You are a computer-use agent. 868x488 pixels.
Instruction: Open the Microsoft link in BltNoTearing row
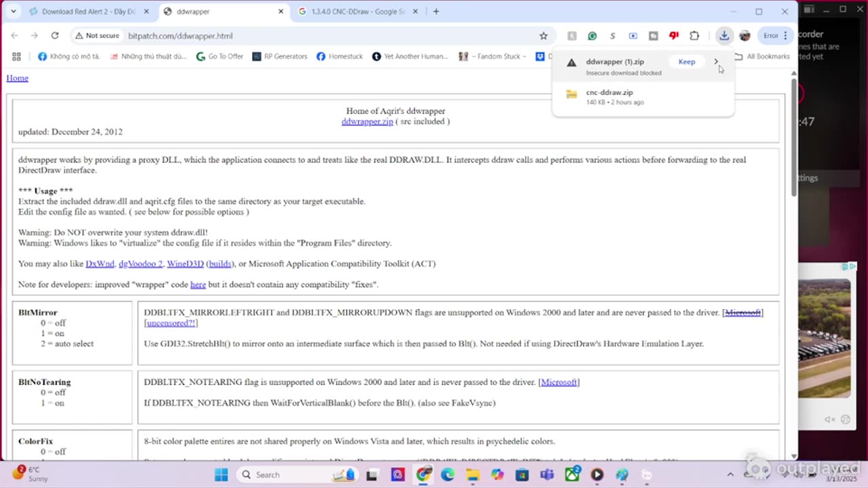[x=559, y=382]
